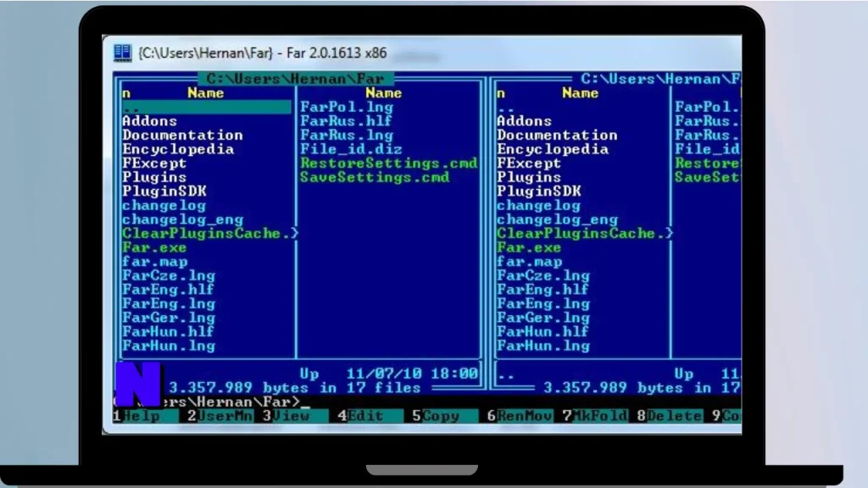Select File_id.diz in left panel's second column
The height and width of the screenshot is (488, 868).
pyautogui.click(x=351, y=149)
